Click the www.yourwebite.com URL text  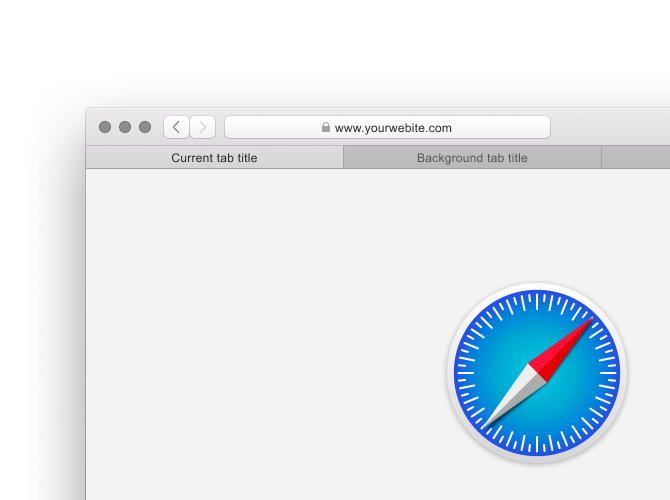point(393,128)
